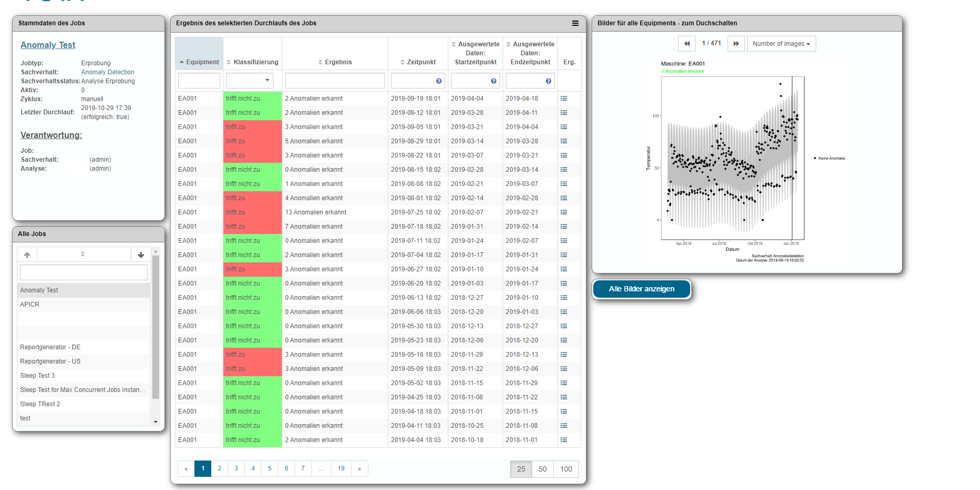Click help icon in Endzeitpunkt filter
The image size is (980, 490).
[x=548, y=81]
